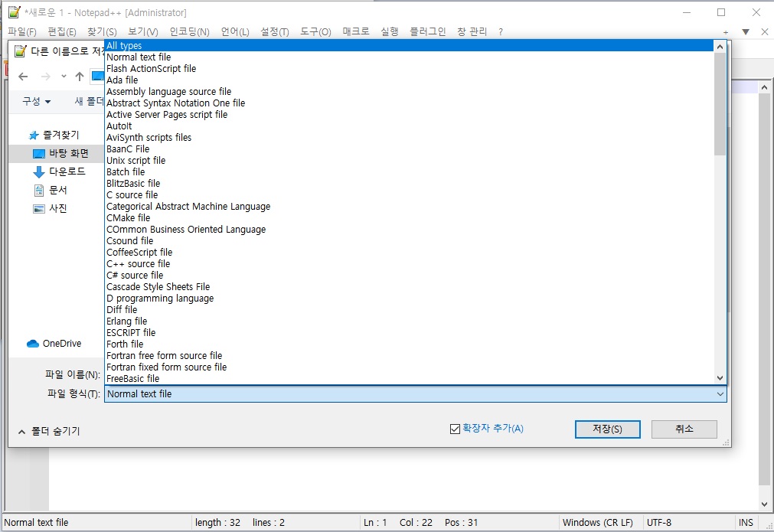Toggle the 확장자 추가 checkbox
The width and height of the screenshot is (774, 532).
pos(455,429)
